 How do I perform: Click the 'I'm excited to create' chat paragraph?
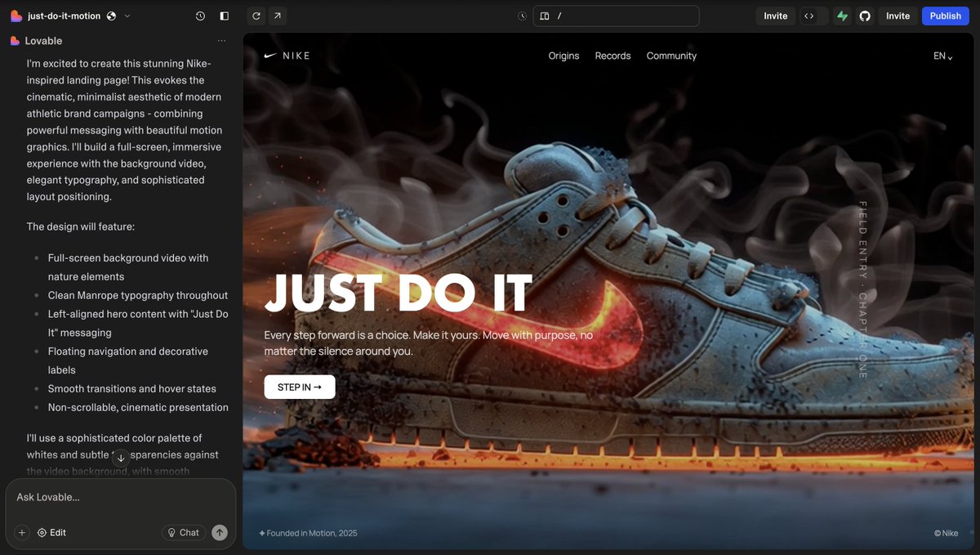pos(124,130)
